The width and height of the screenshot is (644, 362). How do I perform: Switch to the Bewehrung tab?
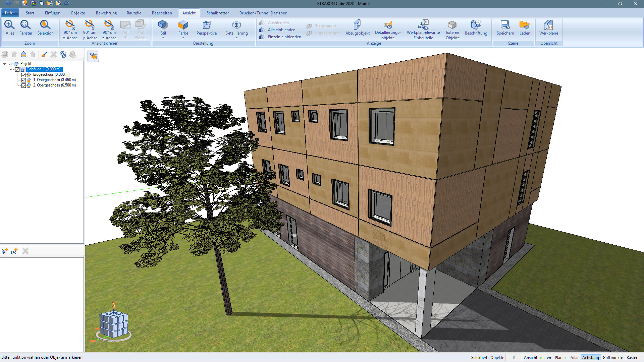[x=106, y=13]
